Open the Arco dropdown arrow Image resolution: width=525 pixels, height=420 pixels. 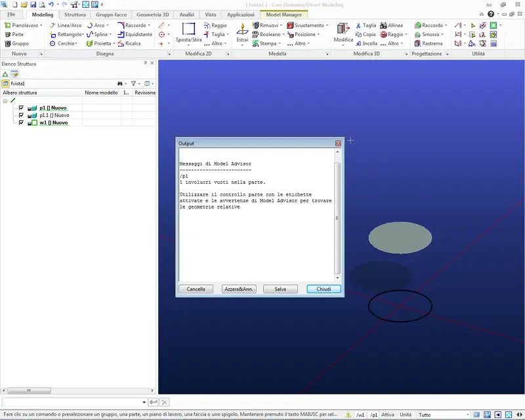(x=108, y=25)
